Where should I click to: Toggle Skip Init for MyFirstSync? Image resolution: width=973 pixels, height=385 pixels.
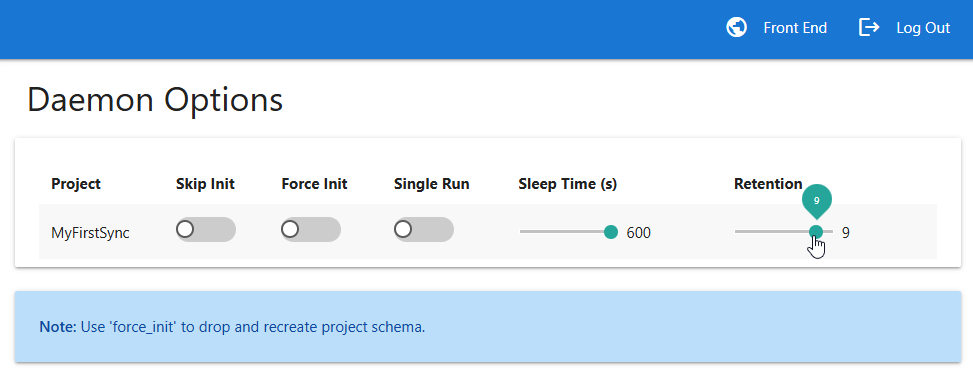tap(205, 230)
